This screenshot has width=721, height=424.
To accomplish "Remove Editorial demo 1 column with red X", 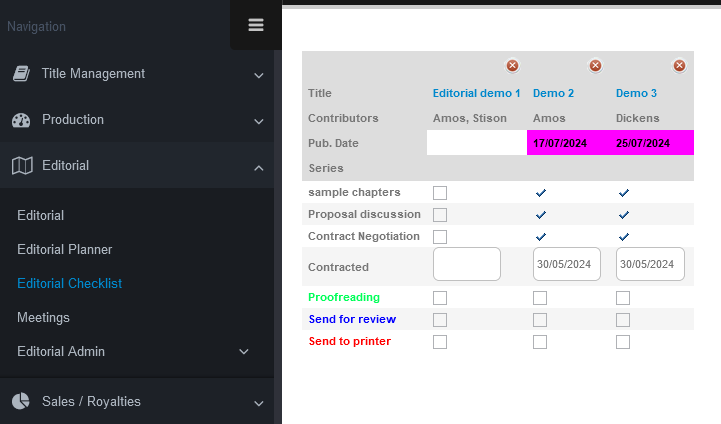I will point(513,66).
